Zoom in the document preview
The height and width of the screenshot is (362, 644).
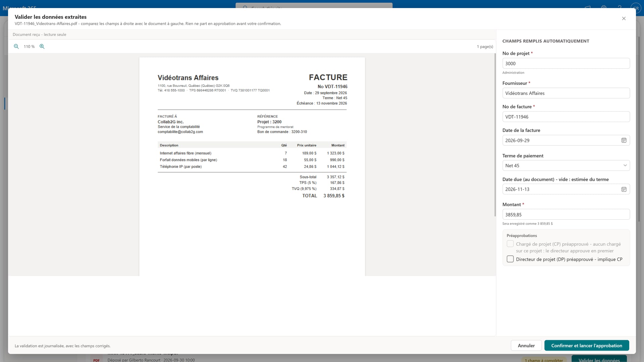coord(42,47)
